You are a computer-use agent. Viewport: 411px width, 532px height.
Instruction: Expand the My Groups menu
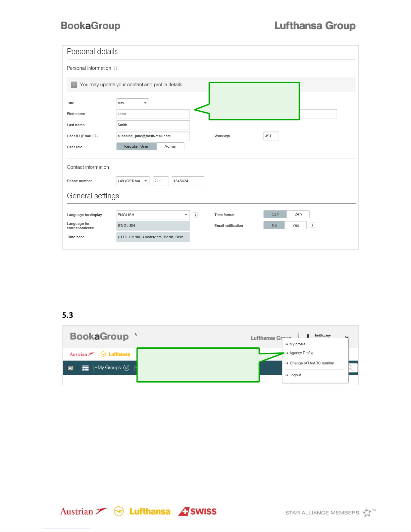click(107, 368)
